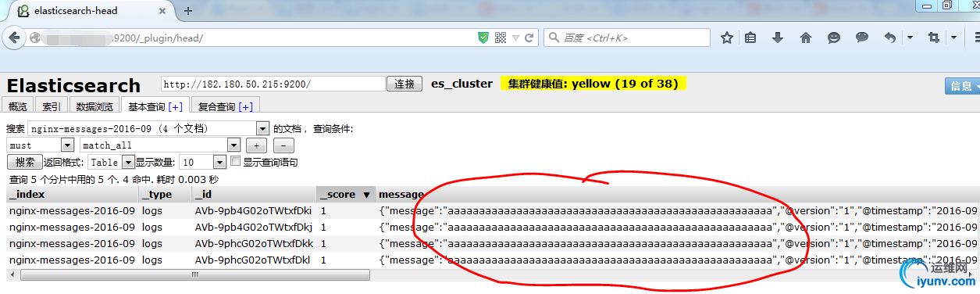This screenshot has height=294, width=980.
Task: Click the green shield security icon
Action: click(483, 38)
